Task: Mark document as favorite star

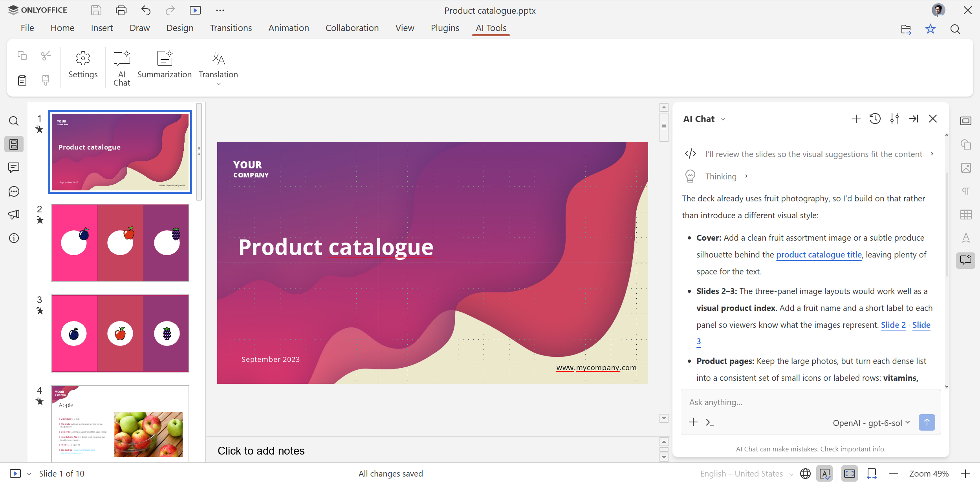Action: coord(930,29)
